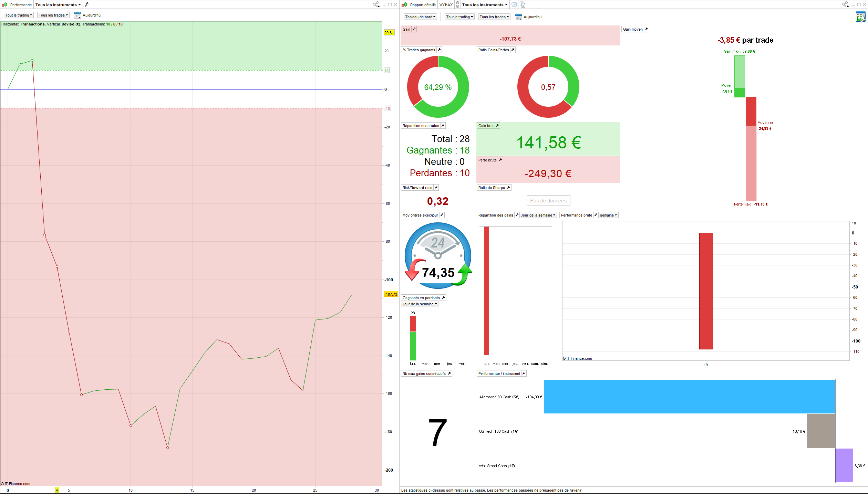Open the semaine period dropdown
Viewport: 868px width, 494px height.
pos(608,215)
